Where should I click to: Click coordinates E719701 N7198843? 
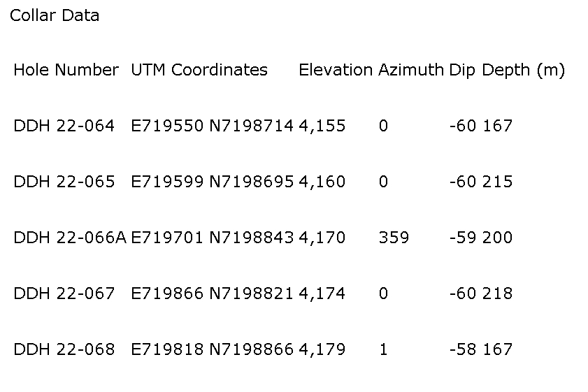pos(213,238)
